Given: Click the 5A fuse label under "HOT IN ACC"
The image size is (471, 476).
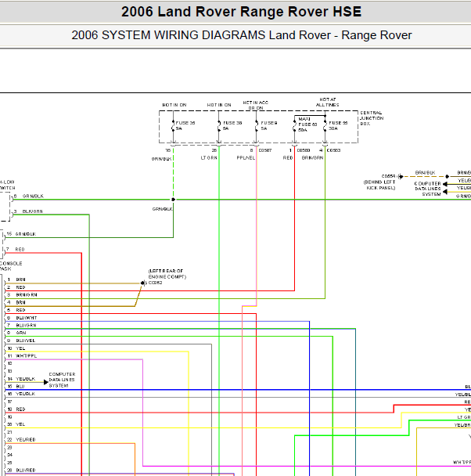Looking at the screenshot, I should click(268, 126).
